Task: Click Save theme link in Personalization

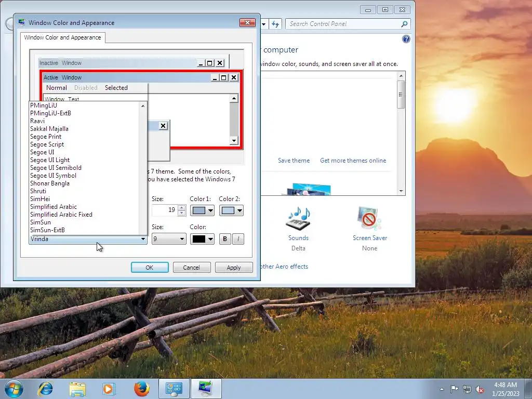Action: pos(294,161)
